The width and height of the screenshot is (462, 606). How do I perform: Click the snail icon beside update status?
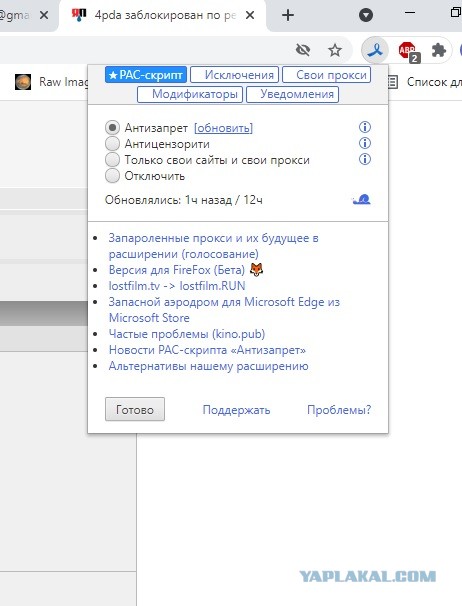pos(361,199)
